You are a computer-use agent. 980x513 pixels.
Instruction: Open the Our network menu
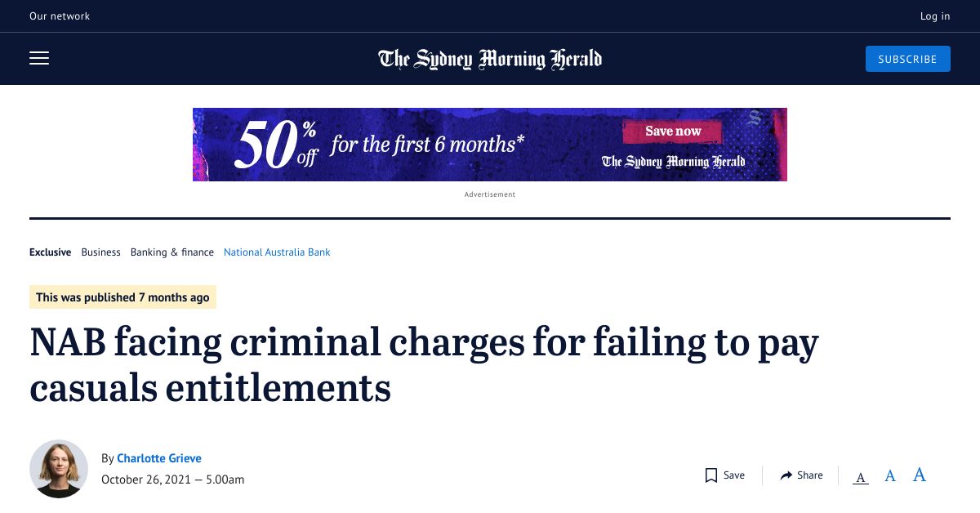click(60, 16)
